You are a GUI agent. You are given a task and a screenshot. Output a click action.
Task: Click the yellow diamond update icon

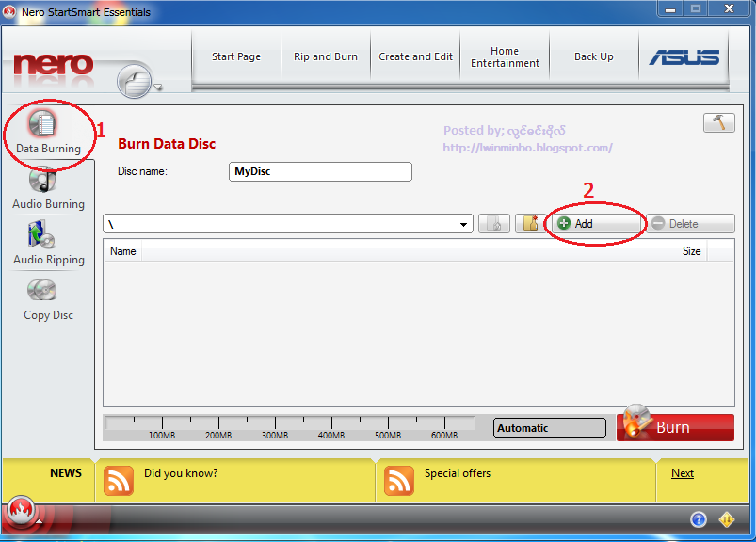click(x=727, y=519)
